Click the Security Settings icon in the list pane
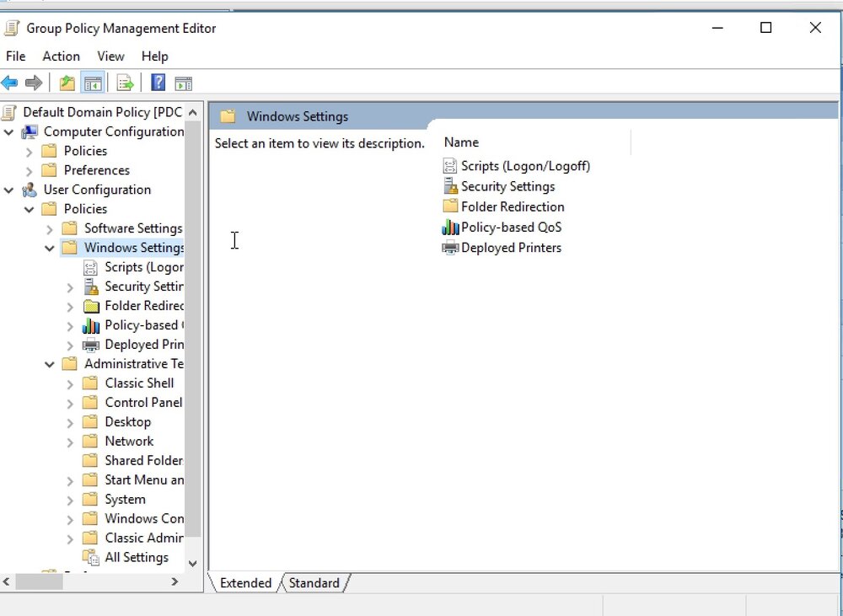The height and width of the screenshot is (616, 843). (450, 186)
